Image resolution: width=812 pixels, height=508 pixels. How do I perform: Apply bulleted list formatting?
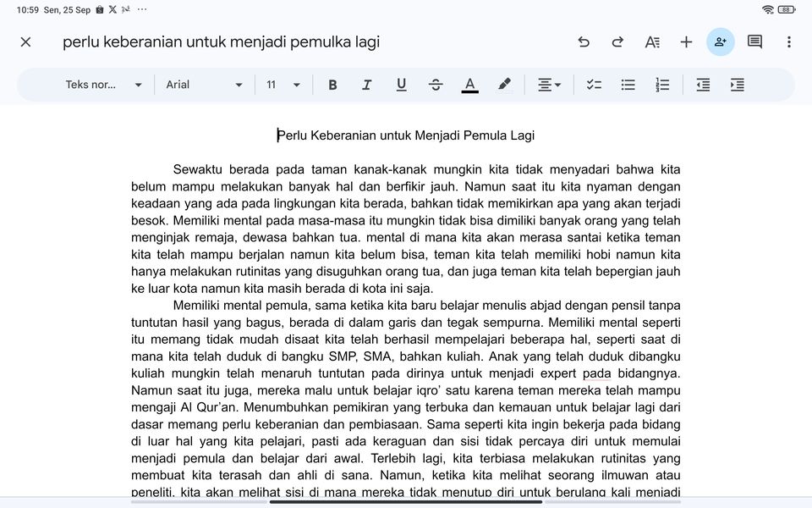point(628,84)
